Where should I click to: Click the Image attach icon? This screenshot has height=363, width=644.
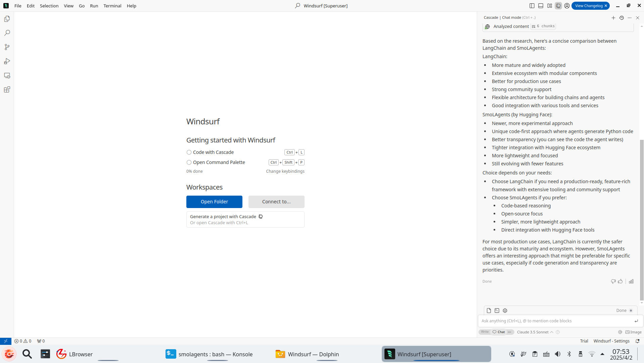coord(633,332)
